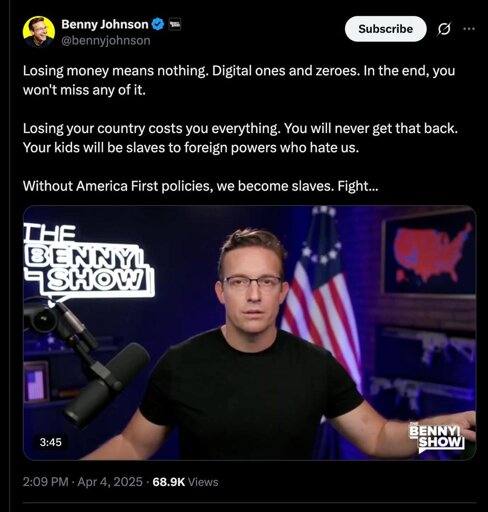
Task: Open the @bennyjohnson handle link
Action: 106,41
